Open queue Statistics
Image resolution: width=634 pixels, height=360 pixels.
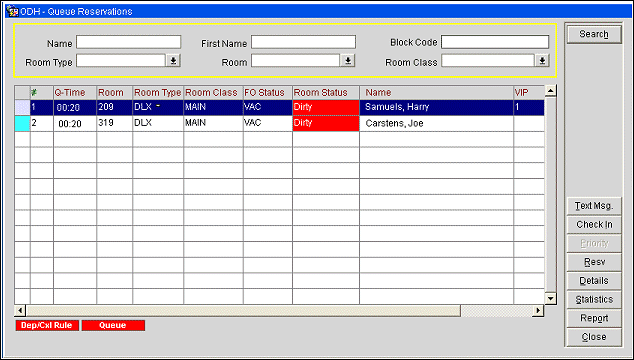click(594, 300)
